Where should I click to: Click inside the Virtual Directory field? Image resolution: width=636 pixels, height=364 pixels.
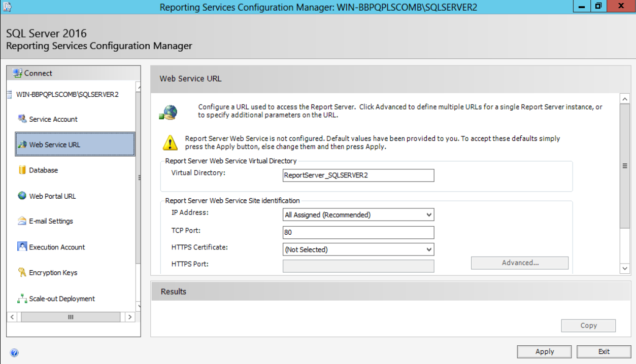tap(358, 175)
